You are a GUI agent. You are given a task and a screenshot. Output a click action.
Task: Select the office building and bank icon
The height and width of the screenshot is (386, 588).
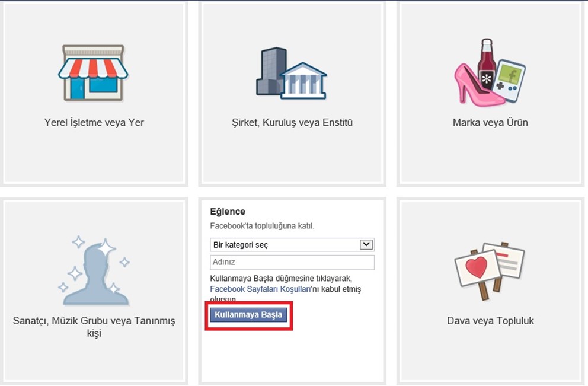[x=292, y=73]
